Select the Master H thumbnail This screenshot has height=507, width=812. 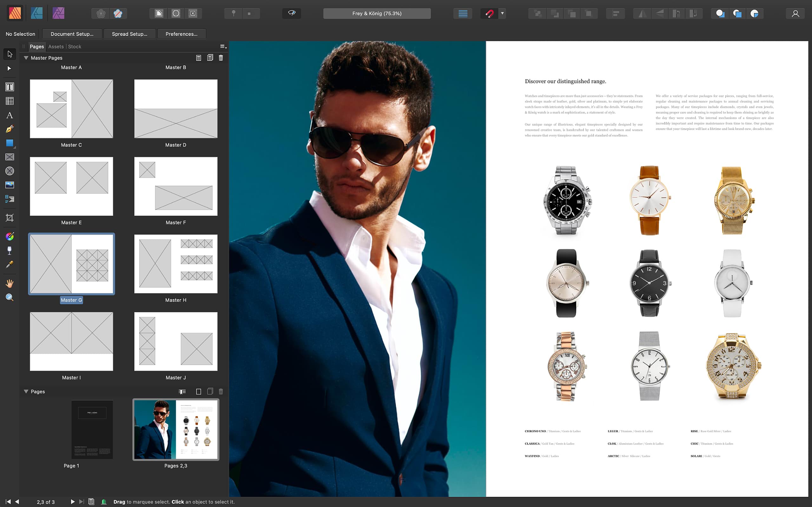pos(175,264)
